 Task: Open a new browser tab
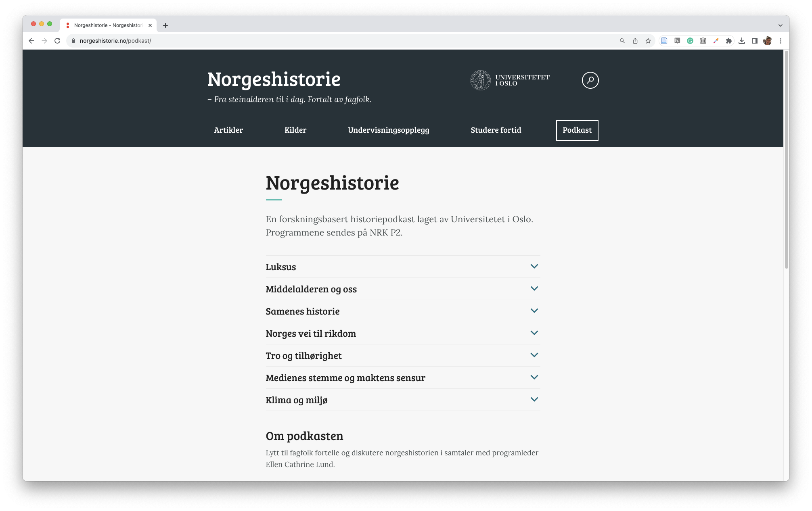(x=165, y=25)
